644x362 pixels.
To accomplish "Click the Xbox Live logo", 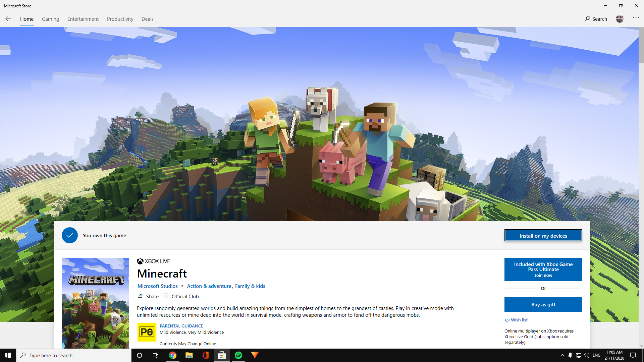I will tap(154, 261).
